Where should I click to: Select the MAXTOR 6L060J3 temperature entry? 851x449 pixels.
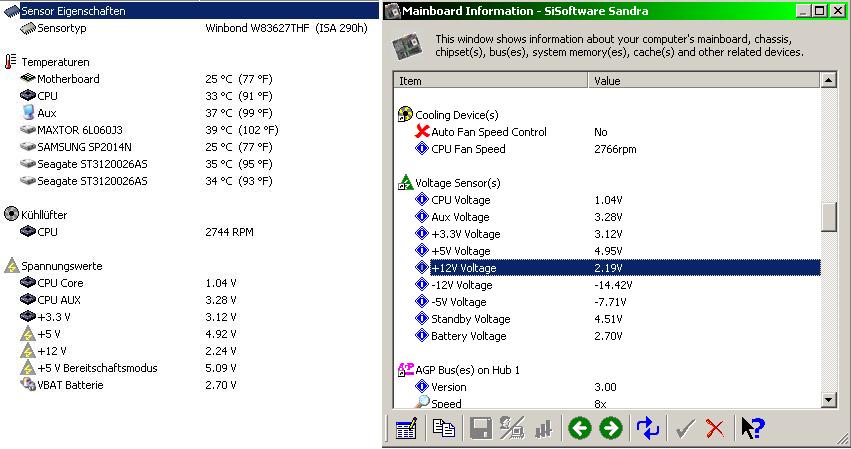coord(79,130)
